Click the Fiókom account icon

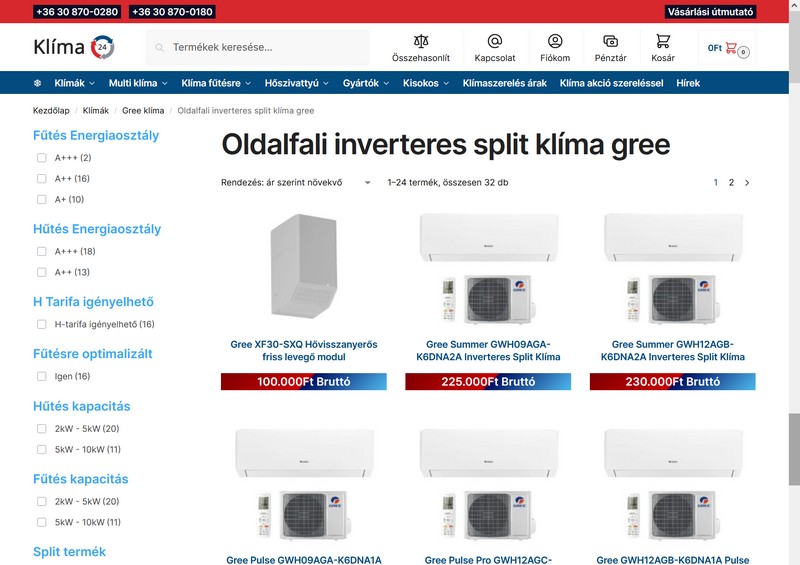(555, 41)
